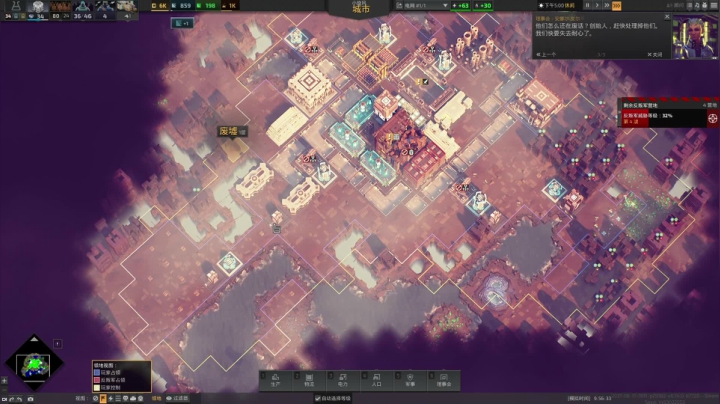
Task: Open the music settings icon
Action: point(697,6)
